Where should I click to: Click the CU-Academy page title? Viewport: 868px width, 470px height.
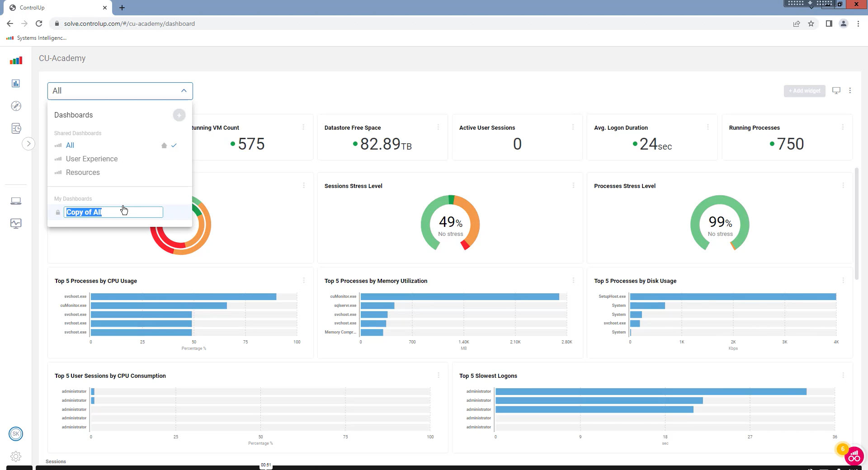[x=62, y=58]
